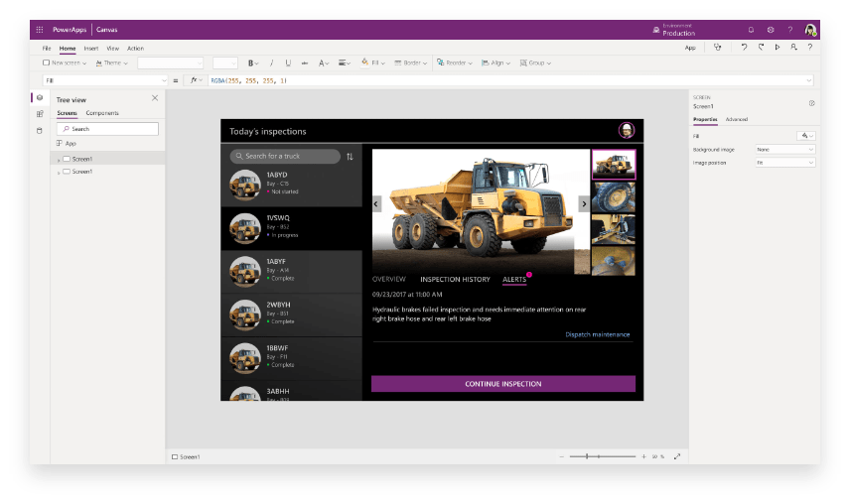
Task: Open the Image position dropdown
Action: 784,163
